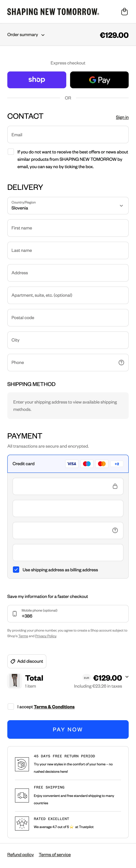Image resolution: width=136 pixels, height=868 pixels.
Task: Accept the Terms & Conditions checkbox
Action: (11, 707)
